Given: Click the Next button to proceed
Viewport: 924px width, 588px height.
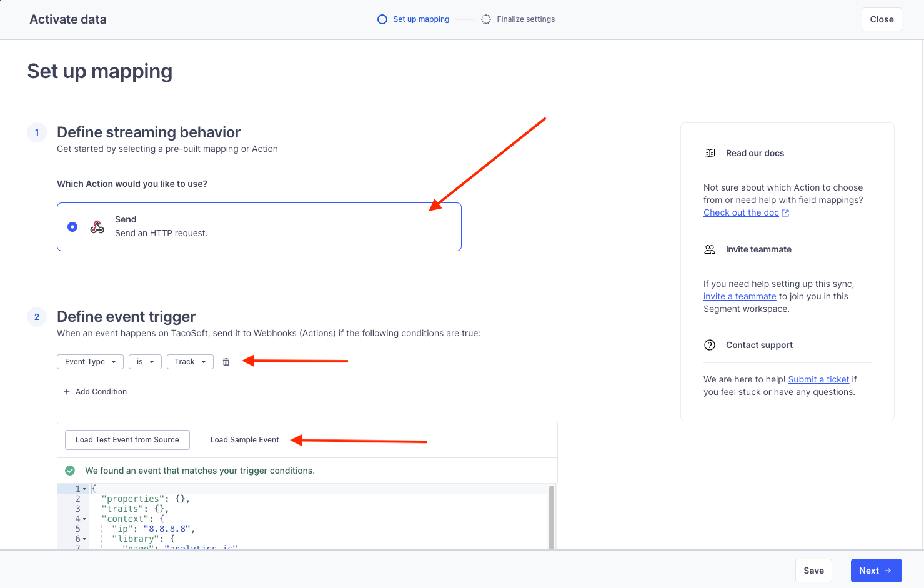Looking at the screenshot, I should pos(876,570).
